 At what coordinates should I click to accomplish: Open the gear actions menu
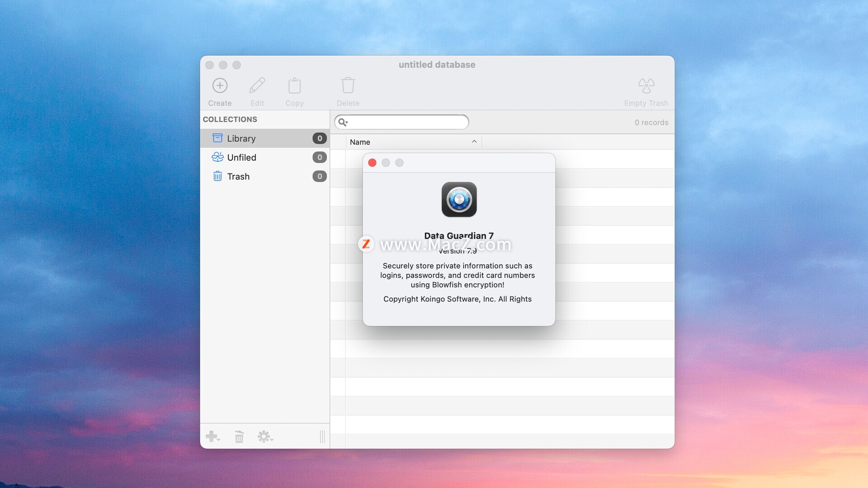[265, 436]
